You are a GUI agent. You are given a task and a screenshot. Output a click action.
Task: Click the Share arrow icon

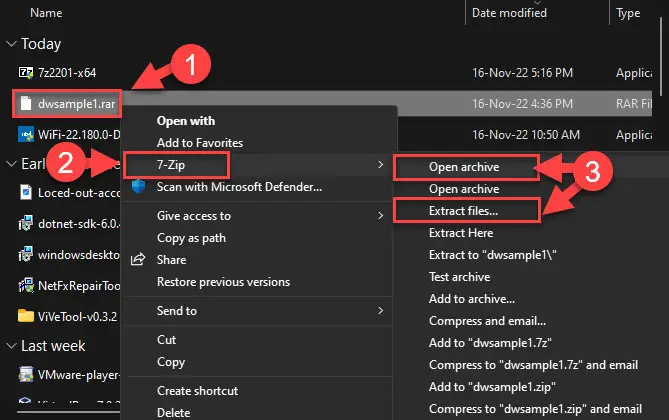coord(138,260)
